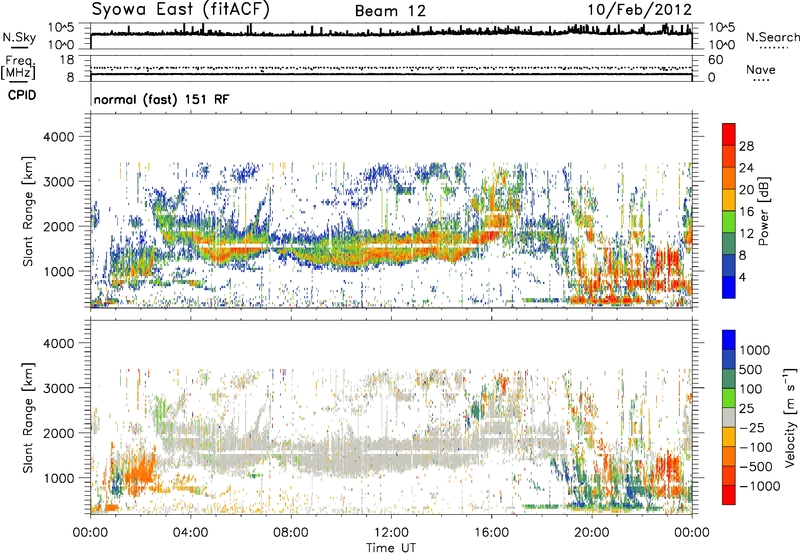
Task: Click the 2000 tick in the power panel
Action: [x=58, y=226]
